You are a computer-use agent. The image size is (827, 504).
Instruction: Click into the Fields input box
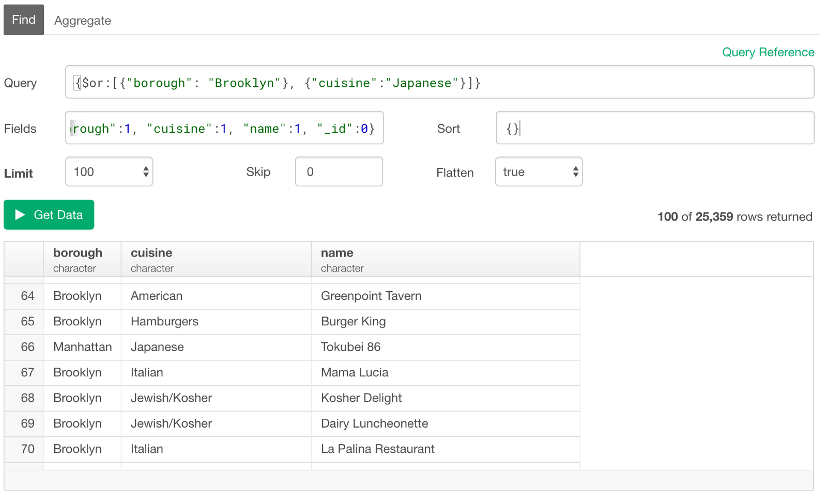[x=224, y=128]
